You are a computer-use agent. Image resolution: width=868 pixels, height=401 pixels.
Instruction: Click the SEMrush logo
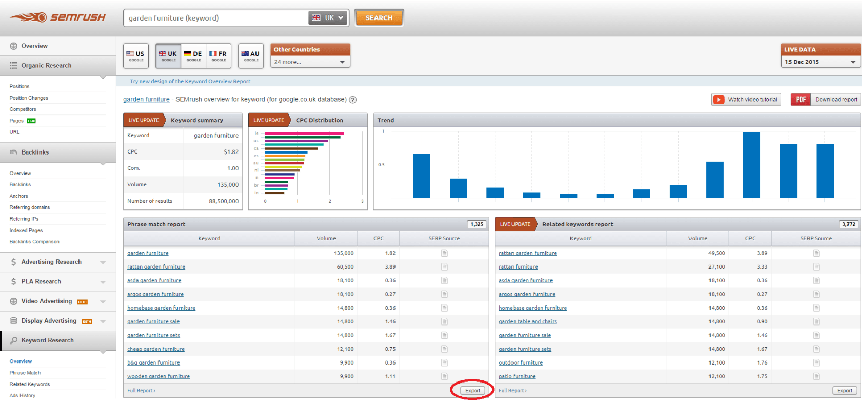pos(57,17)
